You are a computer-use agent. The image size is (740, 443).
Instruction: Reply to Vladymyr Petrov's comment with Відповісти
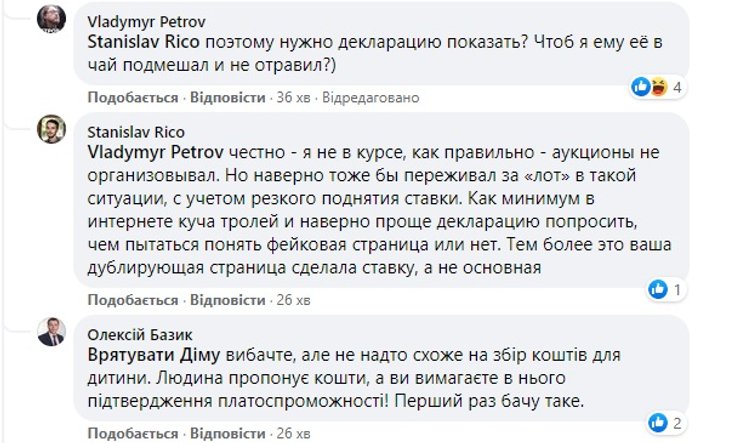coord(227,98)
